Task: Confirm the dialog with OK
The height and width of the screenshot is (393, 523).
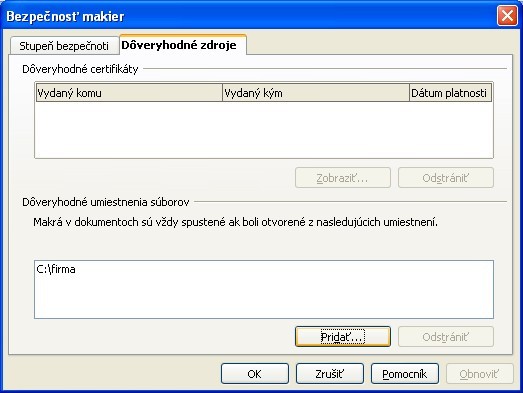Action: 254,374
